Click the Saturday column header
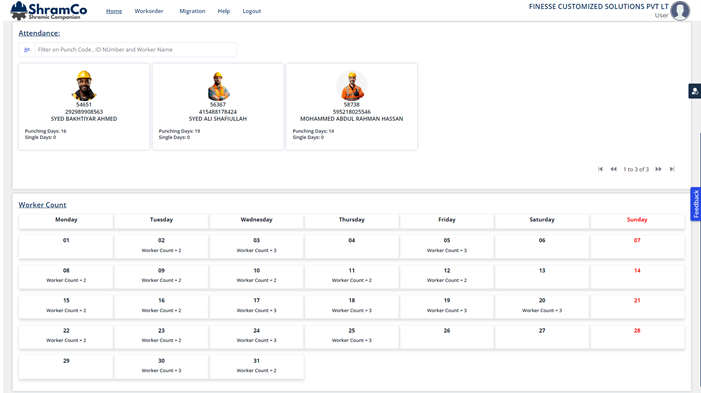This screenshot has height=393, width=701. click(542, 220)
